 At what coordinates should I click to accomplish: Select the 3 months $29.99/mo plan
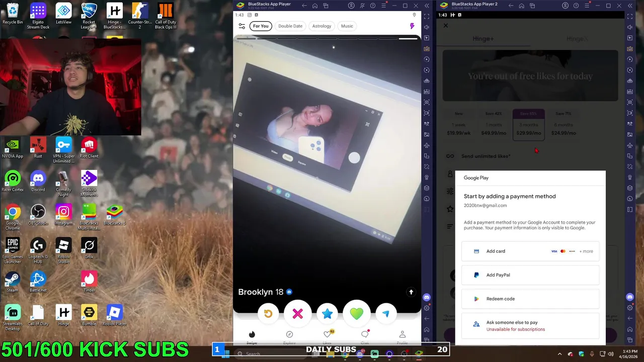pos(528,124)
